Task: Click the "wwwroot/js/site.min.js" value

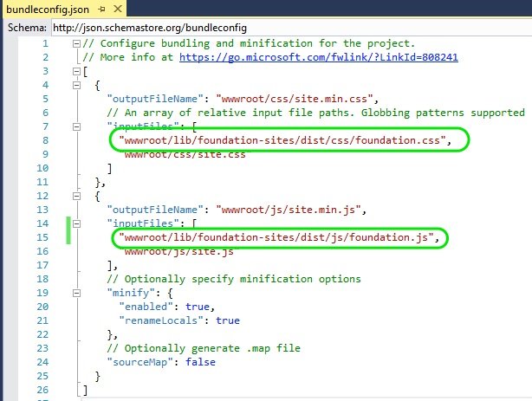Action: (288, 210)
